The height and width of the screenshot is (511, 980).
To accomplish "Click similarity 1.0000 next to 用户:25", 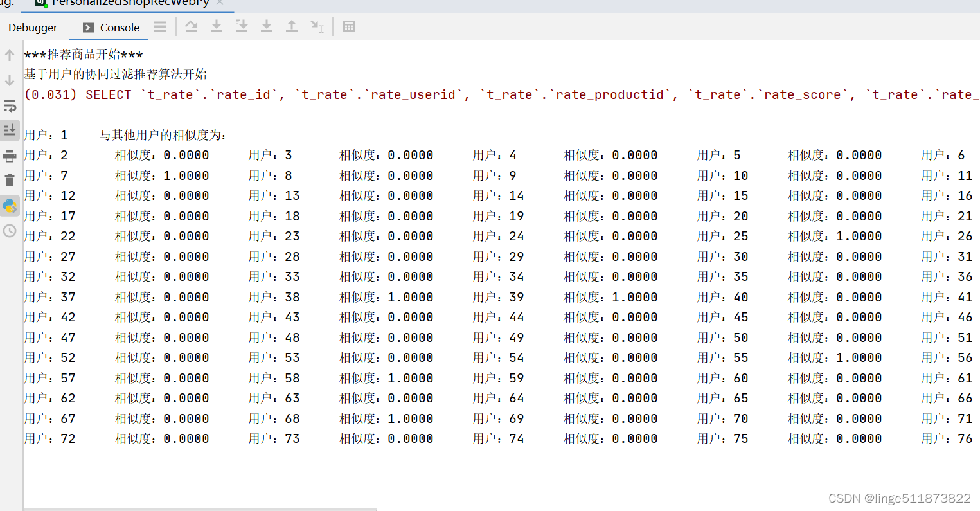I will [x=859, y=236].
